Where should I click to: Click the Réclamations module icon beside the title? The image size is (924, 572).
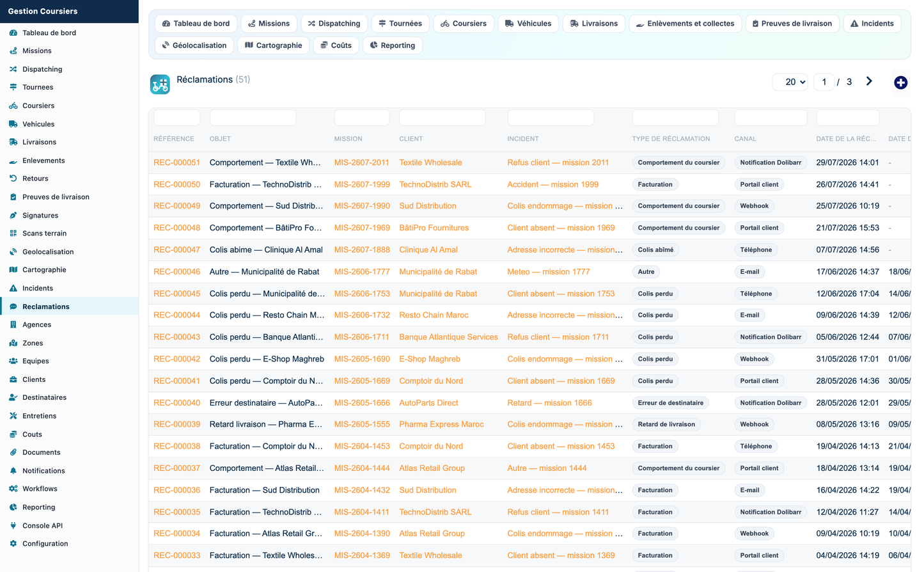[x=160, y=84]
